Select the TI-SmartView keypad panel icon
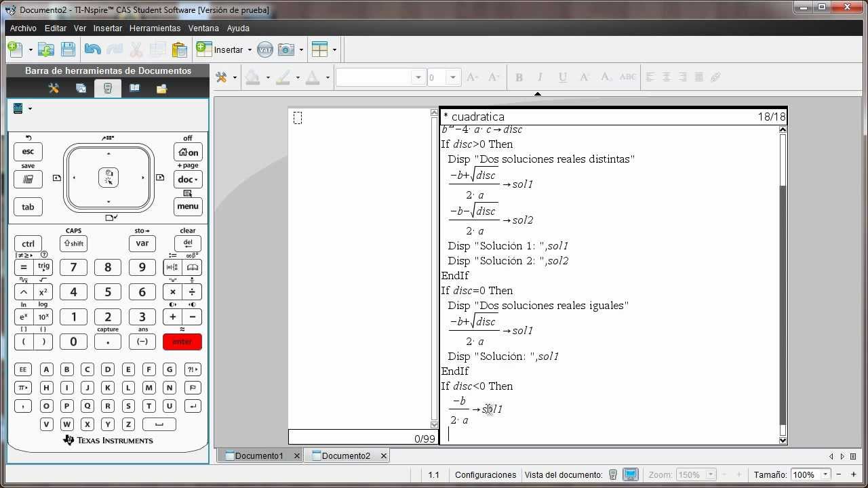This screenshot has height=488, width=868. coord(108,88)
